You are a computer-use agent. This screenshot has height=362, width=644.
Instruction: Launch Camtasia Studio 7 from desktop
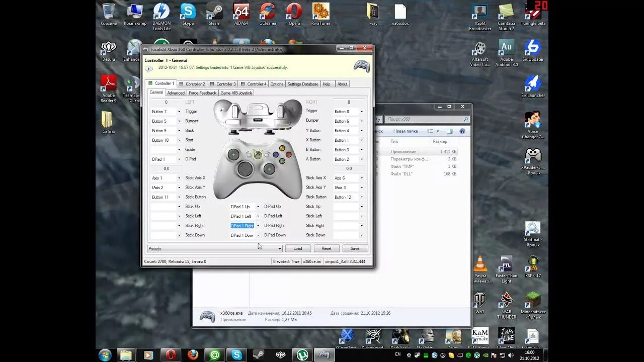[x=507, y=16]
